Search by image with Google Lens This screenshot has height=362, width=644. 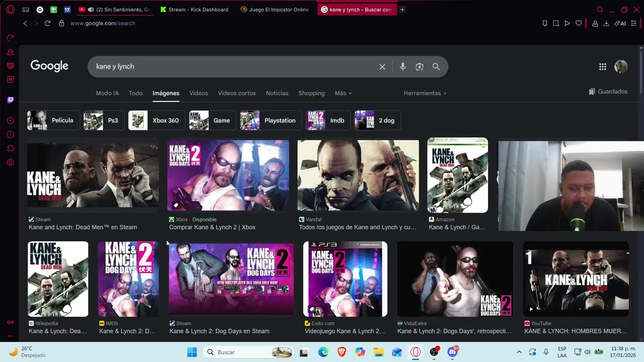pos(420,66)
